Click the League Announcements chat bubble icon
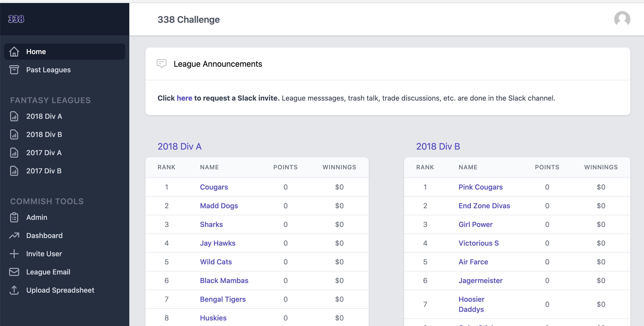The image size is (644, 326). coord(162,64)
